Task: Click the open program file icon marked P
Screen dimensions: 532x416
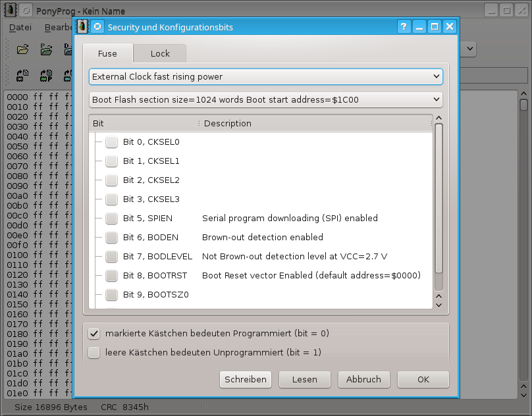Action: point(46,49)
